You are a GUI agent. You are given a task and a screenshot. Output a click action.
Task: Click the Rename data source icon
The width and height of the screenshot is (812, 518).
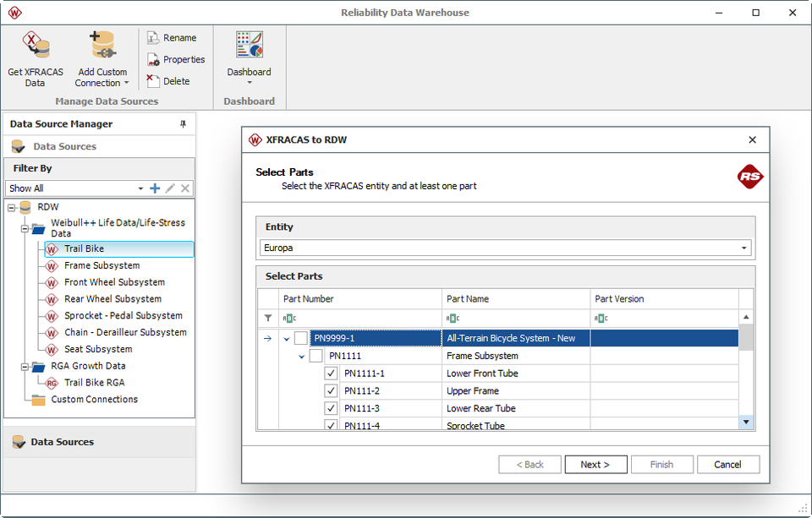click(153, 38)
